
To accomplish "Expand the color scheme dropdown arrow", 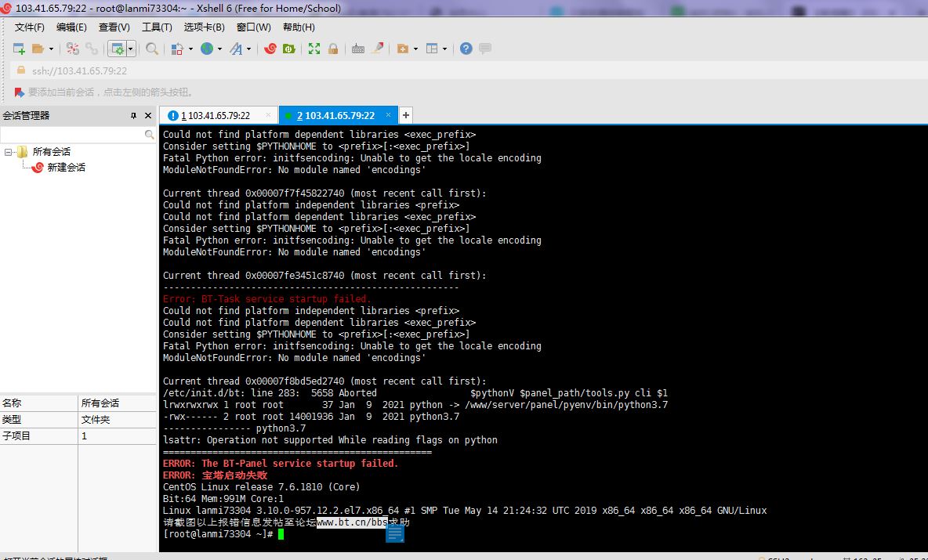I will point(190,49).
